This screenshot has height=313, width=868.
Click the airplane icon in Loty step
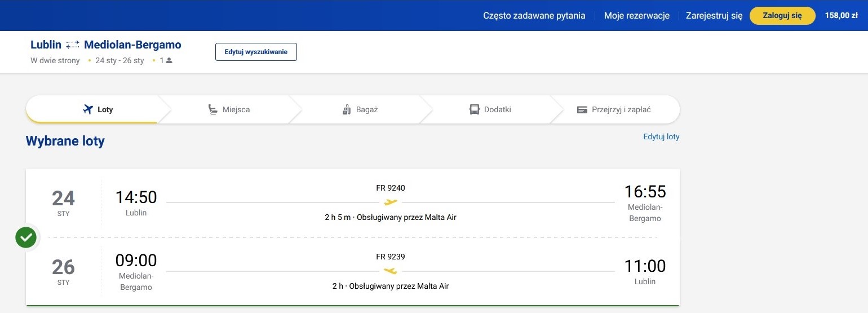coord(87,109)
